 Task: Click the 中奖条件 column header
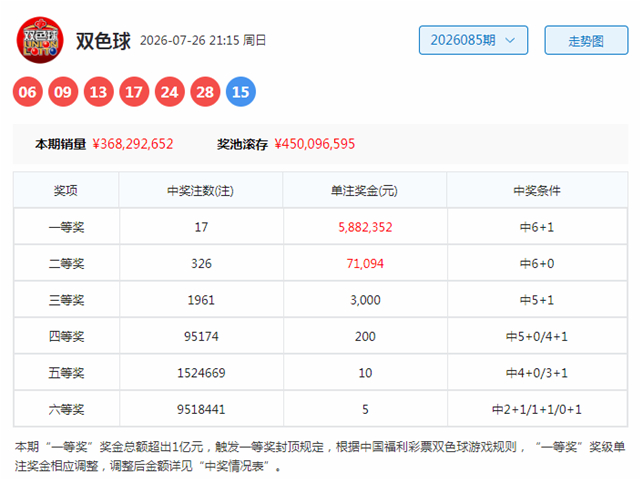click(x=537, y=191)
